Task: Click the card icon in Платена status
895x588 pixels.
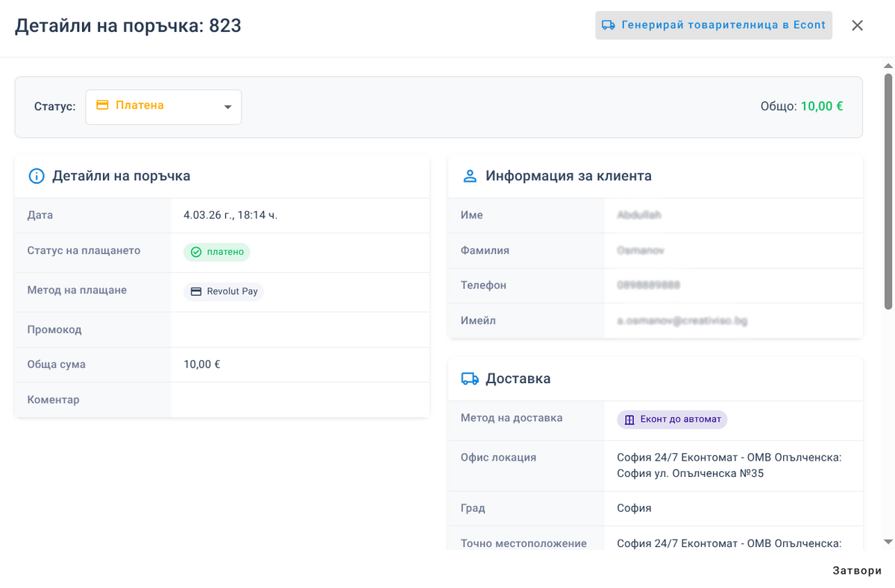Action: click(x=103, y=106)
